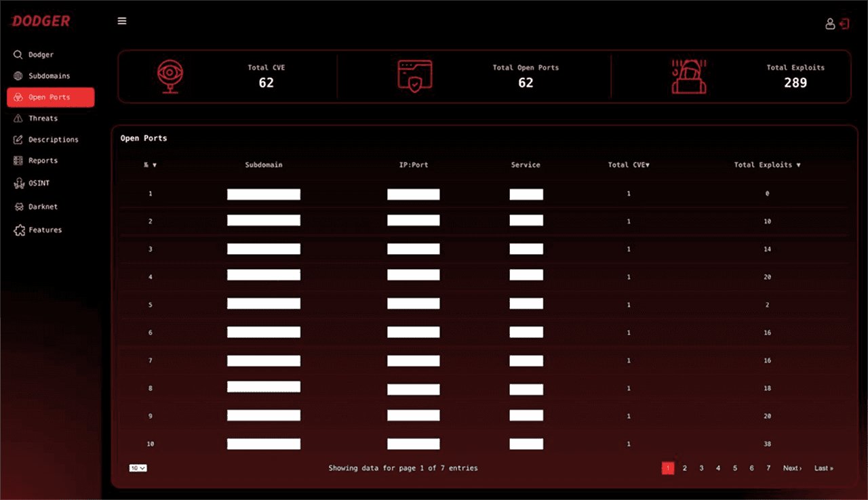Viewport: 868px width, 500px height.
Task: Go to the Next page
Action: (792, 468)
